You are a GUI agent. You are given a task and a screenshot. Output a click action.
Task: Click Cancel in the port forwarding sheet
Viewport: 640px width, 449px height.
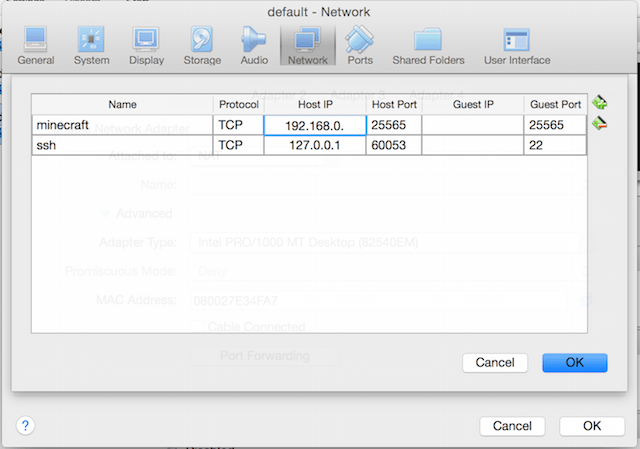pos(495,362)
